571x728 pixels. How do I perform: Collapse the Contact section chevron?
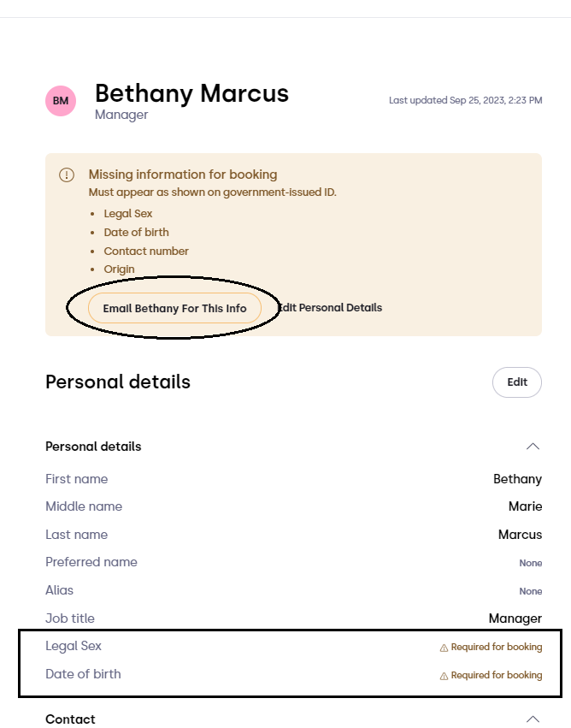[533, 719]
